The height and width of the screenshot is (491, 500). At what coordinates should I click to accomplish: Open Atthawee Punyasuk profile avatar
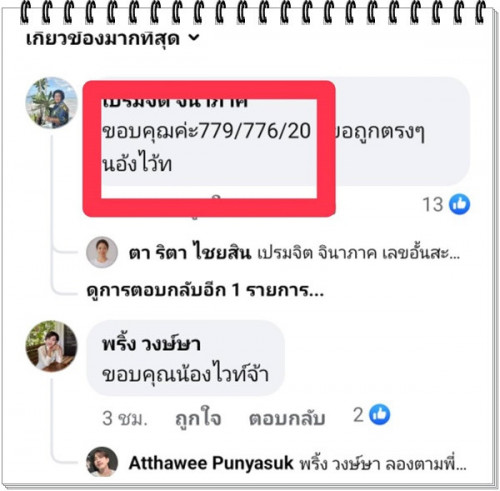coord(102,462)
